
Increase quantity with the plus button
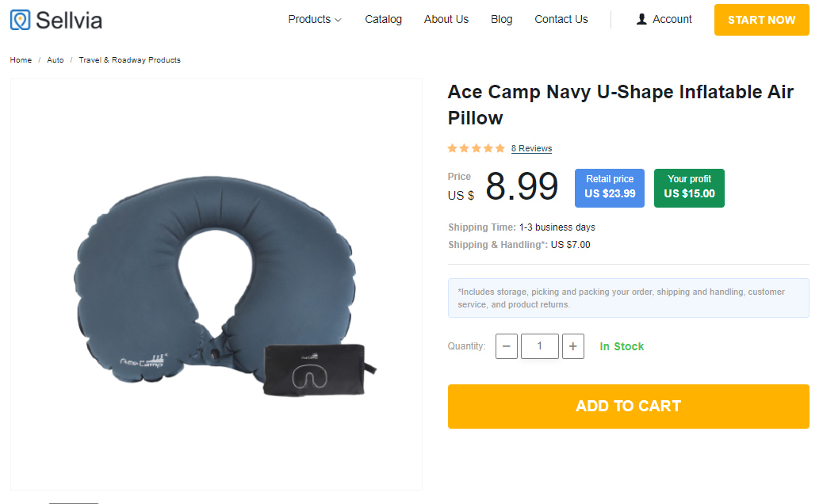[x=573, y=346]
